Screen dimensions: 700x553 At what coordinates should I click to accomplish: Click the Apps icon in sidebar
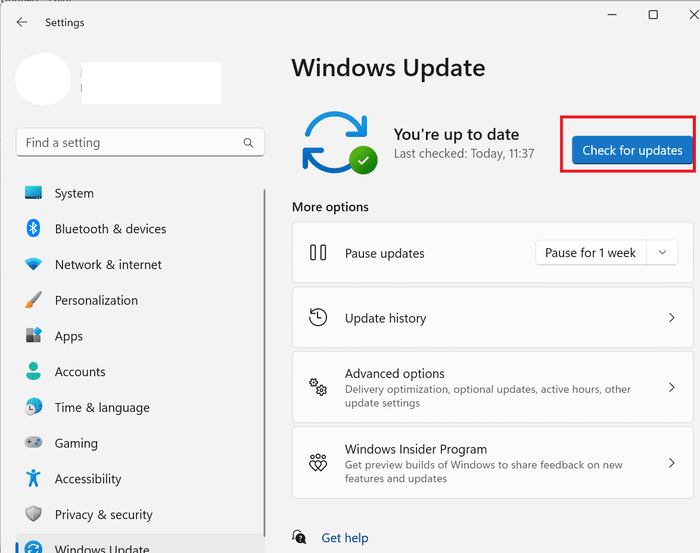pyautogui.click(x=33, y=335)
